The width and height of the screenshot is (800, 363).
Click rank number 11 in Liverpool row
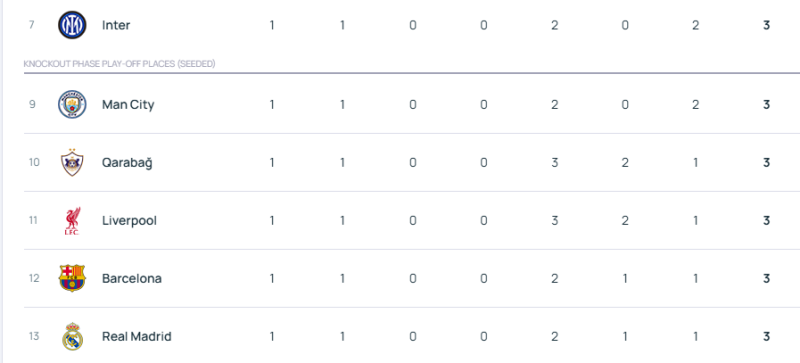click(34, 221)
